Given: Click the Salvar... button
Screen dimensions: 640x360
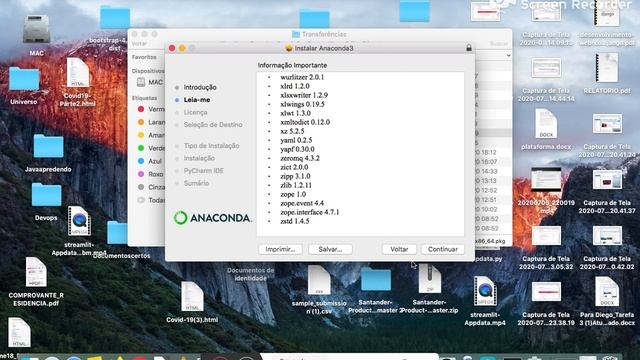Looking at the screenshot, I should [330, 249].
